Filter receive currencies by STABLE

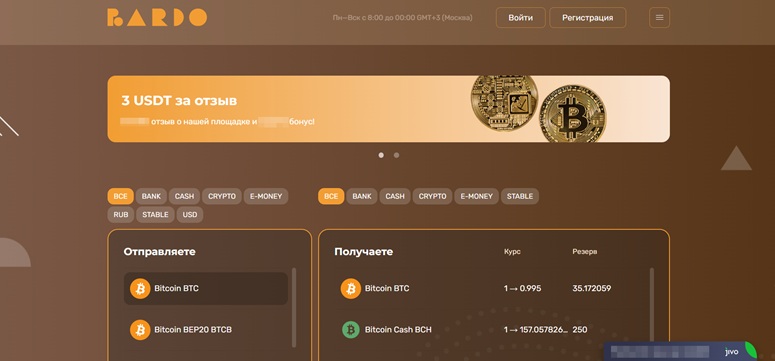520,196
